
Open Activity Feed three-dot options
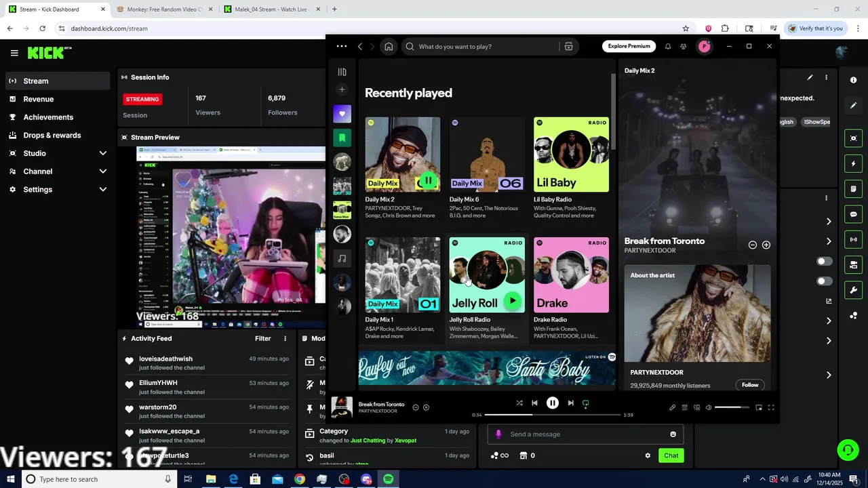click(285, 338)
